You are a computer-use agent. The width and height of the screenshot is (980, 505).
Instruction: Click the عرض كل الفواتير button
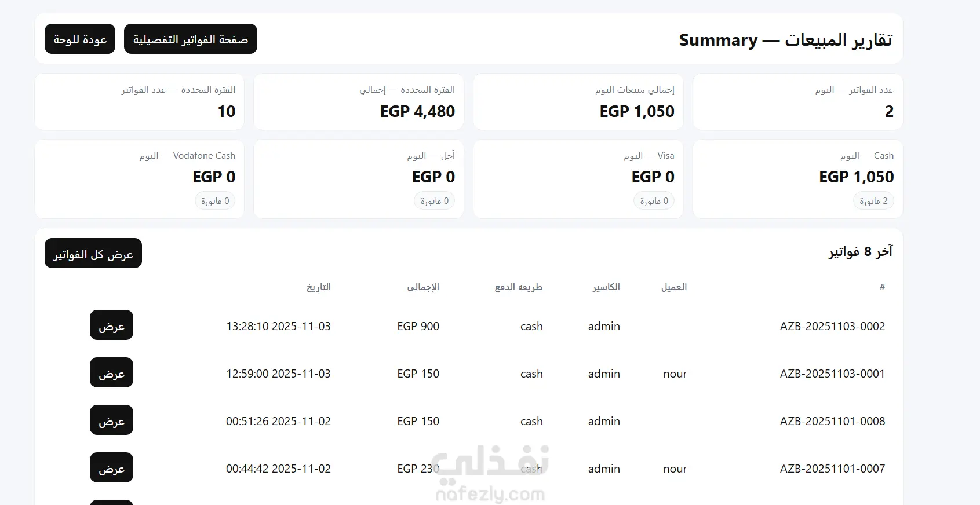tap(93, 254)
